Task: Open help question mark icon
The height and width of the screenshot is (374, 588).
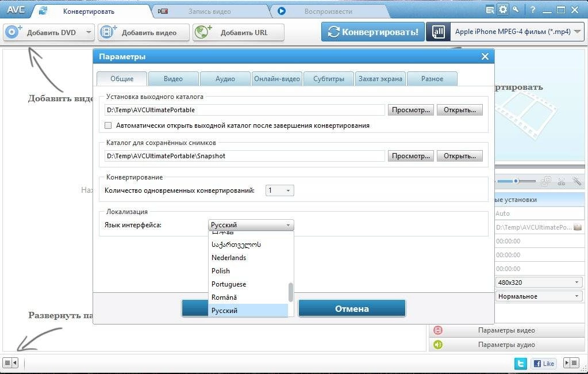Action: (x=532, y=10)
